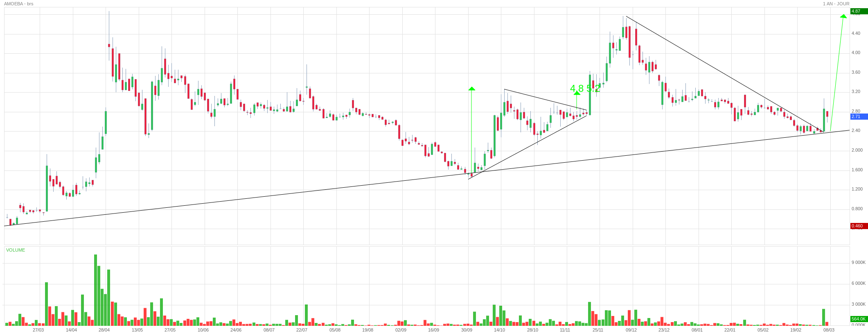Click the 19/02 date label

(x=796, y=330)
